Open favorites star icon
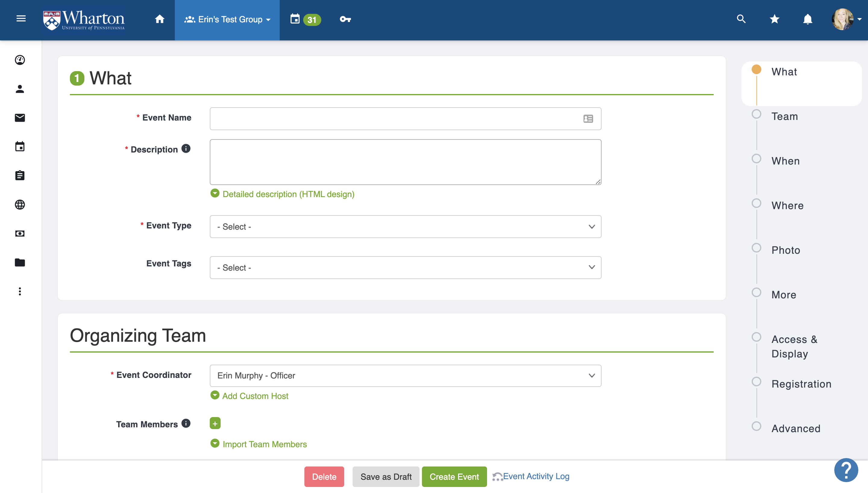Screen dimensions: 868x493 click(774, 19)
